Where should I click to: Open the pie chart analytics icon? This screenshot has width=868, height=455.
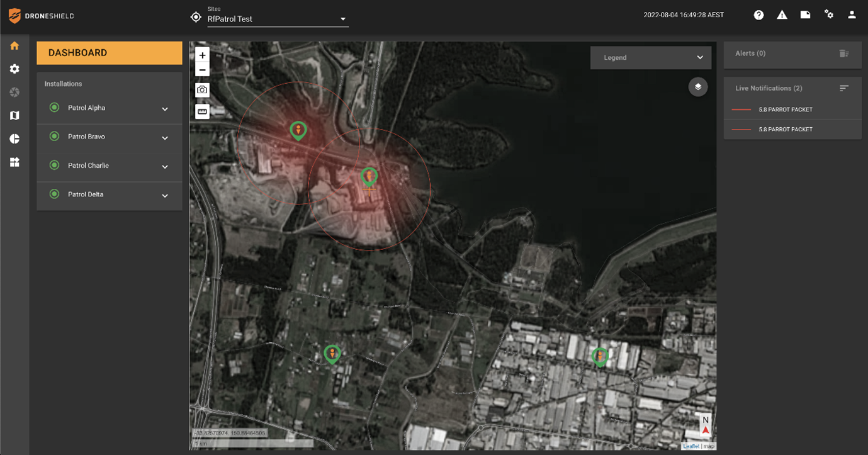[14, 138]
